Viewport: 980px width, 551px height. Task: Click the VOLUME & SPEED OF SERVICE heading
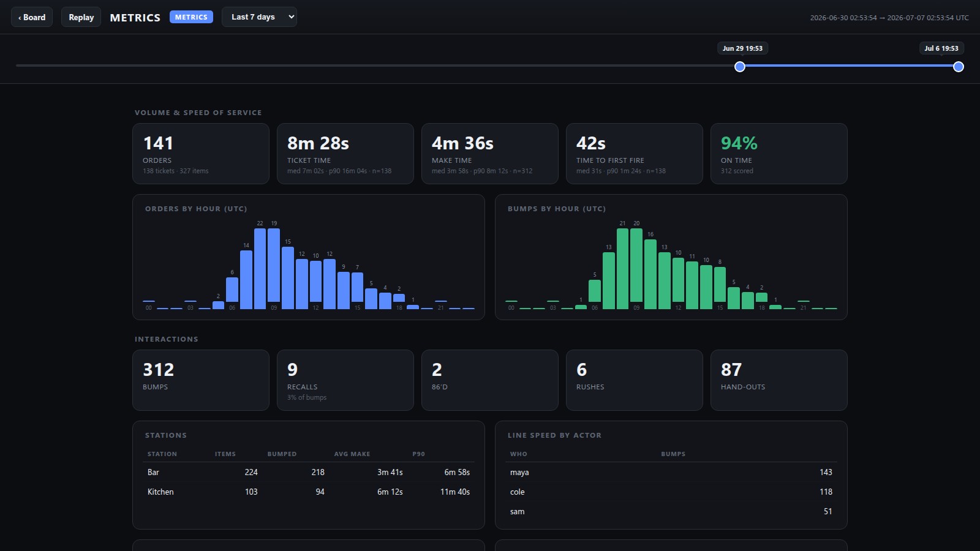[x=198, y=113]
